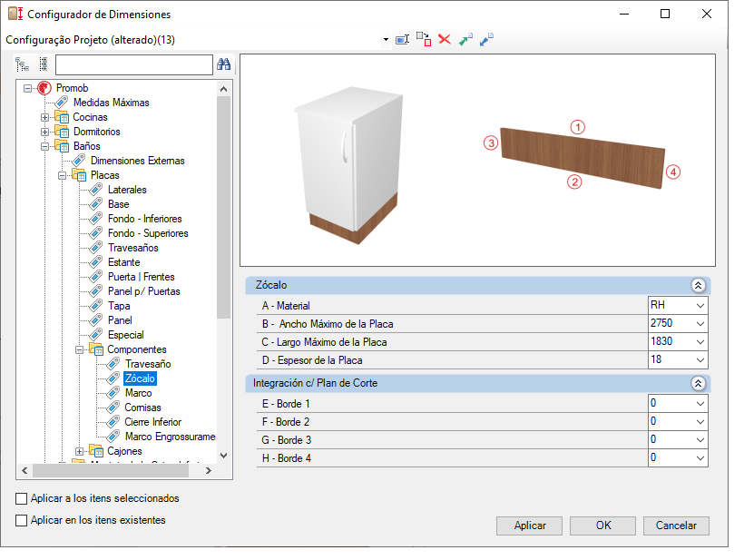
Task: Click the white cabinet 3D preview image
Action: pos(349,165)
